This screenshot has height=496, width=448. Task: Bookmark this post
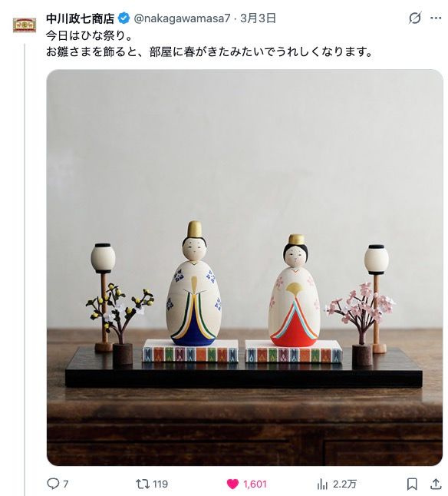point(412,484)
